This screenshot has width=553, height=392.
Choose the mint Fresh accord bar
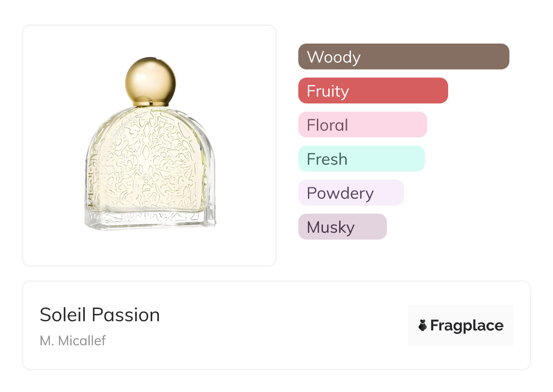[x=361, y=159]
